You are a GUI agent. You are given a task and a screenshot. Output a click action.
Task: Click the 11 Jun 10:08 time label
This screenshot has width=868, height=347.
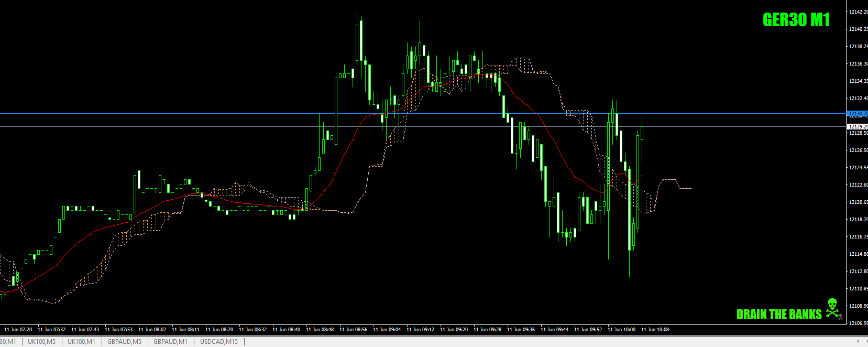pos(655,330)
